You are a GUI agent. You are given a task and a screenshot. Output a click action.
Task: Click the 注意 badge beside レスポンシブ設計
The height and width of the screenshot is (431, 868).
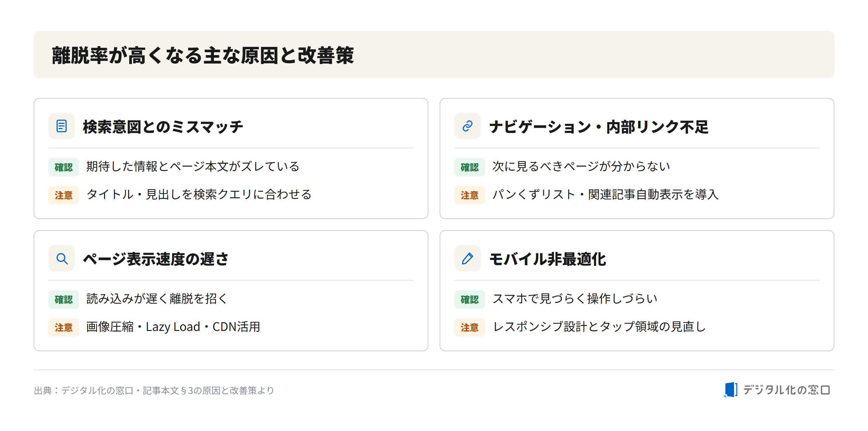470,327
